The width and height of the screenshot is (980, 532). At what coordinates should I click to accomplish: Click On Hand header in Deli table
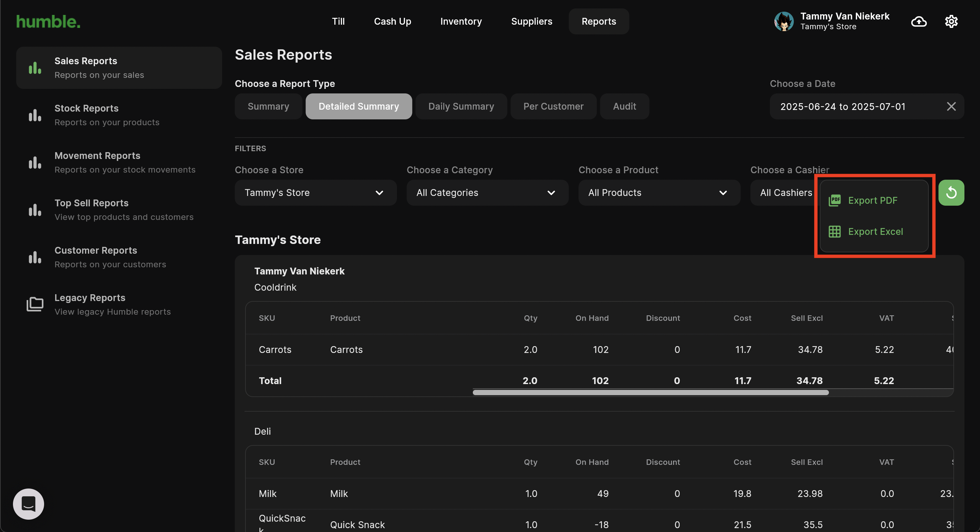[x=592, y=462]
